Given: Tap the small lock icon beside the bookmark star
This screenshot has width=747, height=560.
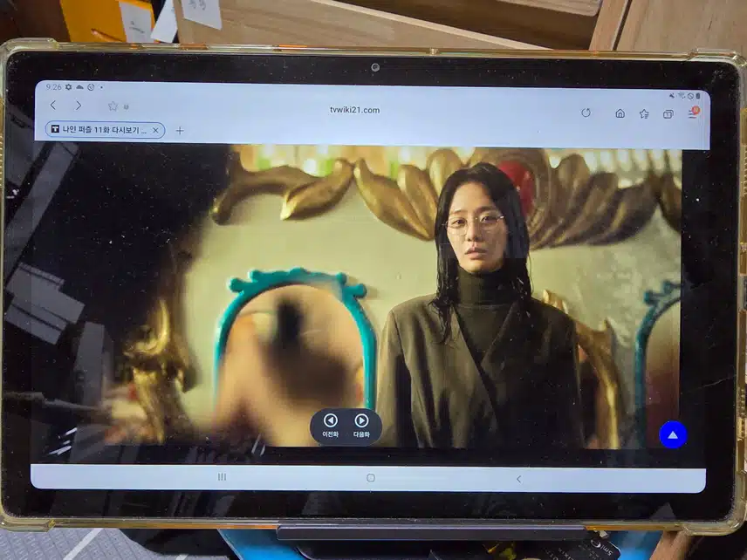Looking at the screenshot, I should 127,106.
